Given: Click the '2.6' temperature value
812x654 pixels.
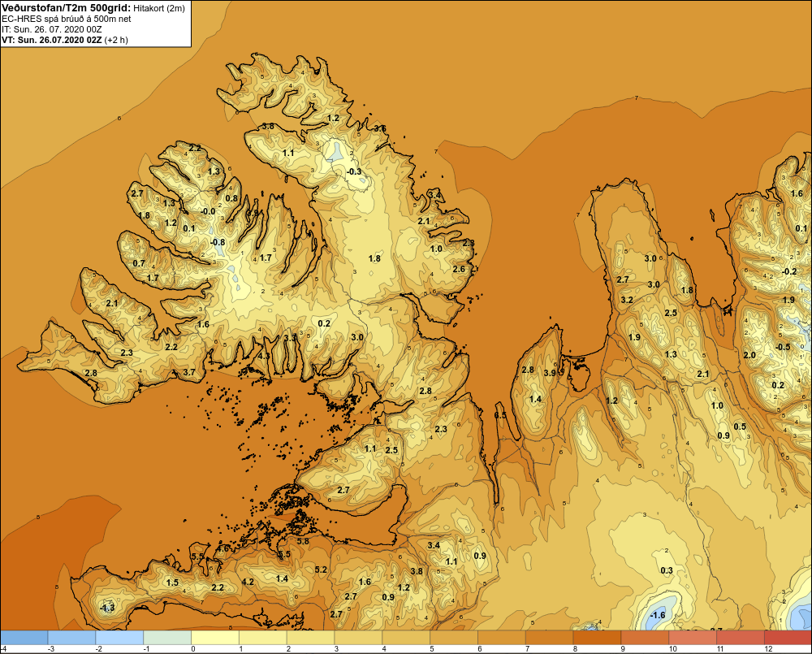Looking at the screenshot, I should click(459, 269).
